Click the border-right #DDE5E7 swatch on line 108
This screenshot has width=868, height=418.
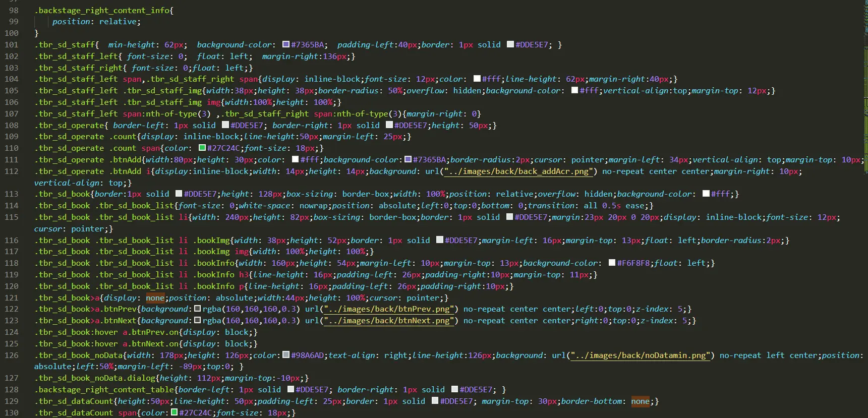pyautogui.click(x=389, y=125)
